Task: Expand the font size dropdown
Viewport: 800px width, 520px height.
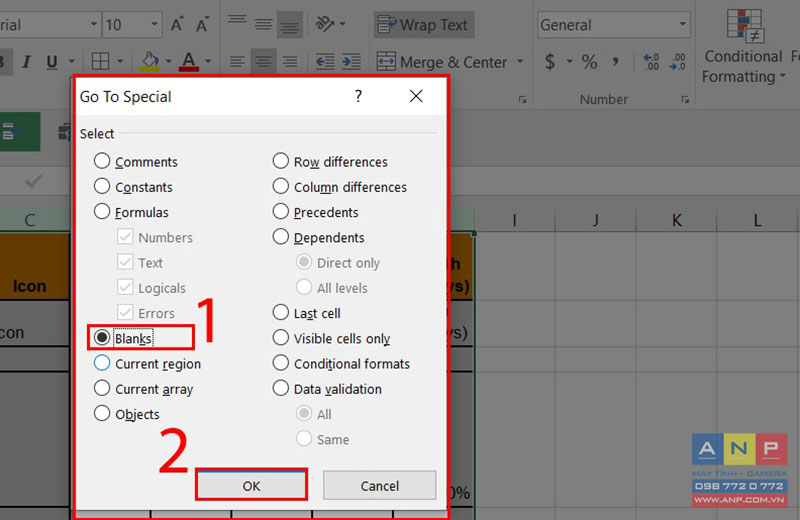Action: [154, 24]
